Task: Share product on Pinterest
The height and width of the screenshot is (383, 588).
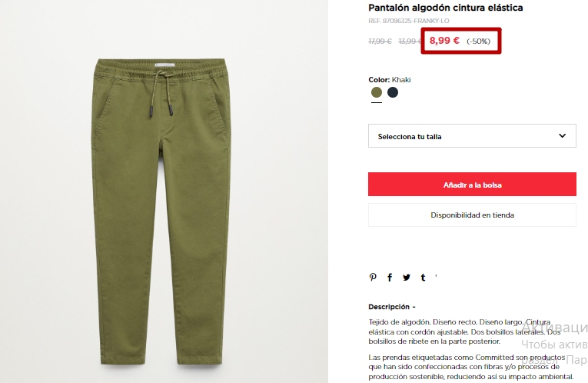Action: (373, 277)
